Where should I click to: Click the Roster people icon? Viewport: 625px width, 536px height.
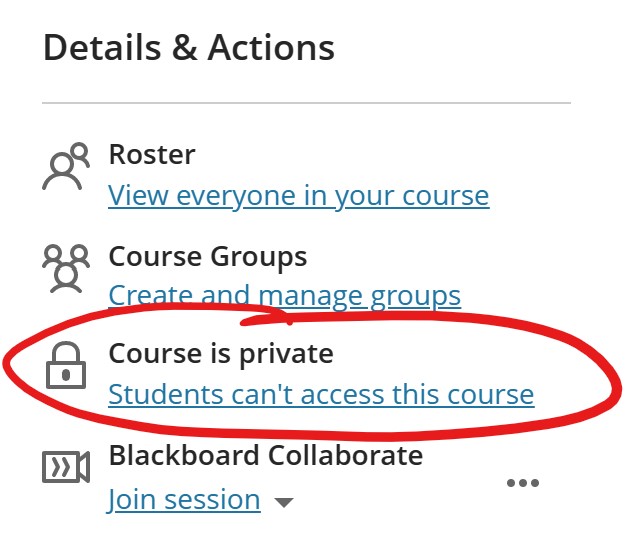coord(66,166)
